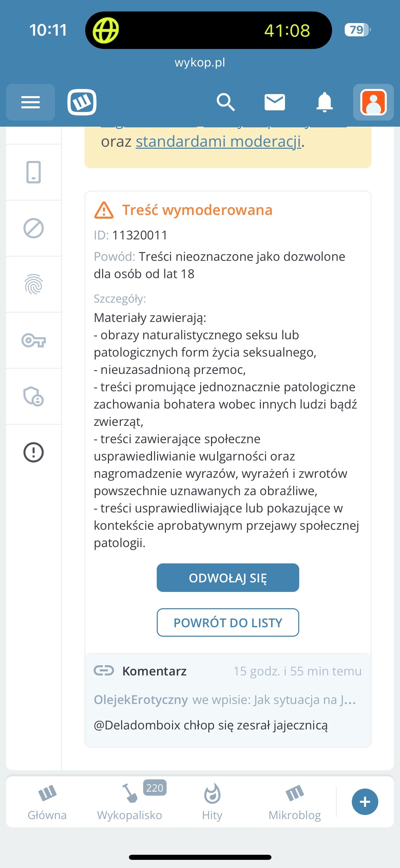This screenshot has width=400, height=868.
Task: Tap the plus add-content button
Action: [x=365, y=802]
